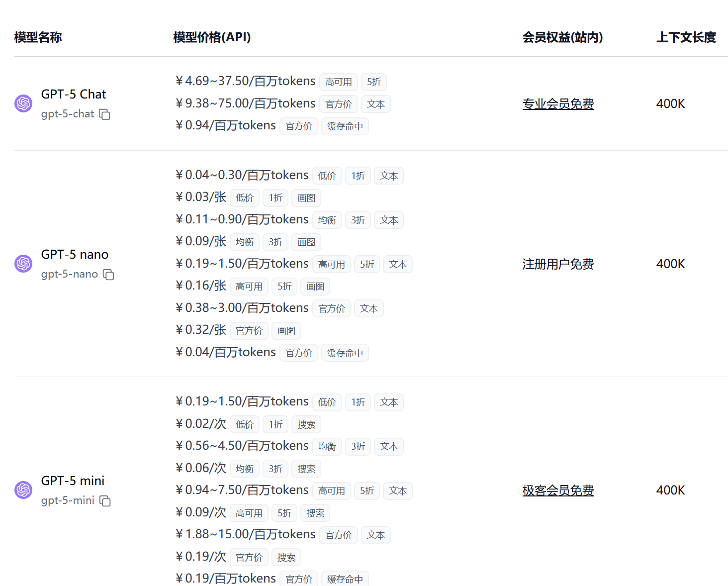Click the 模型价格(API) column header
728x586 pixels.
click(212, 37)
